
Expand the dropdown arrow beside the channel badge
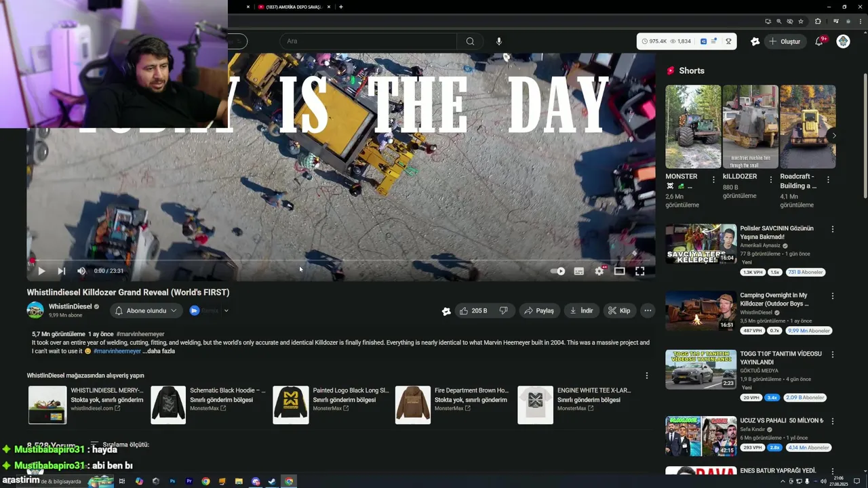click(x=226, y=310)
